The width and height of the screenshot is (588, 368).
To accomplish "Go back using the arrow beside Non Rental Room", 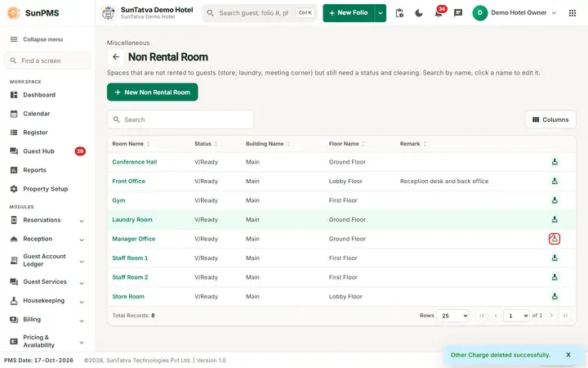I will (116, 57).
